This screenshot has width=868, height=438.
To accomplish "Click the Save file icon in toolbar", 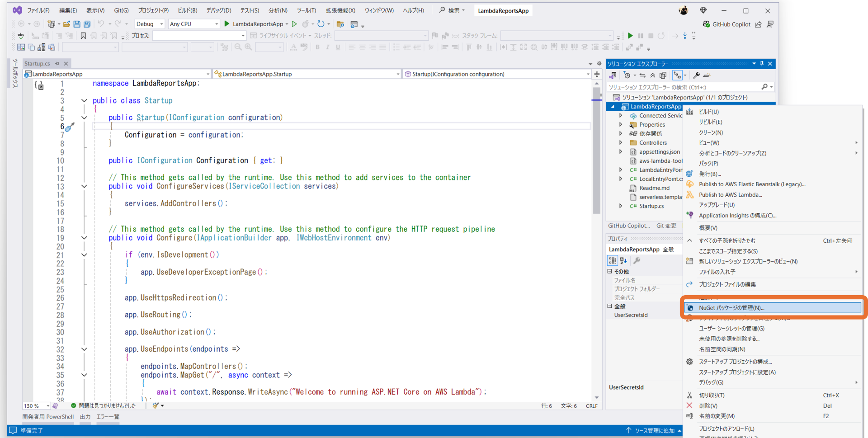I will (x=77, y=24).
